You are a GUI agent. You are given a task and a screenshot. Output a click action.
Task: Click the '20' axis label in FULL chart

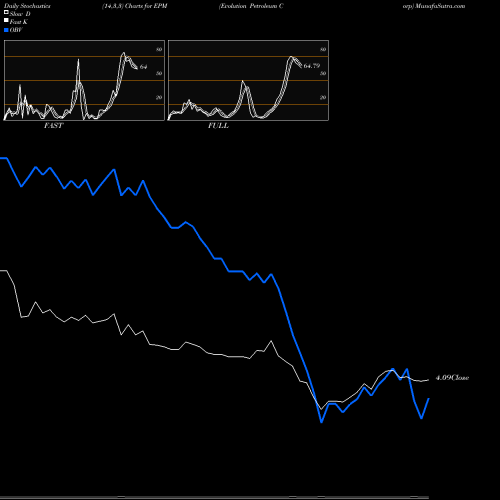(323, 97)
